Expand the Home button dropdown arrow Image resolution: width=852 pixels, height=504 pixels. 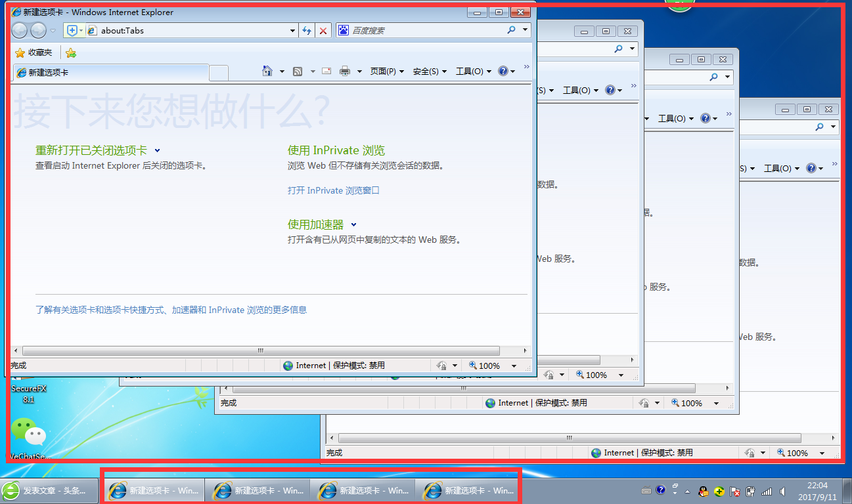[281, 71]
